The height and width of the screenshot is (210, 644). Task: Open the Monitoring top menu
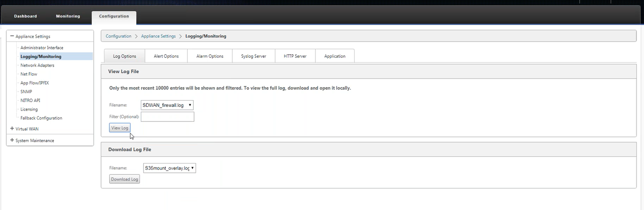coord(68,16)
